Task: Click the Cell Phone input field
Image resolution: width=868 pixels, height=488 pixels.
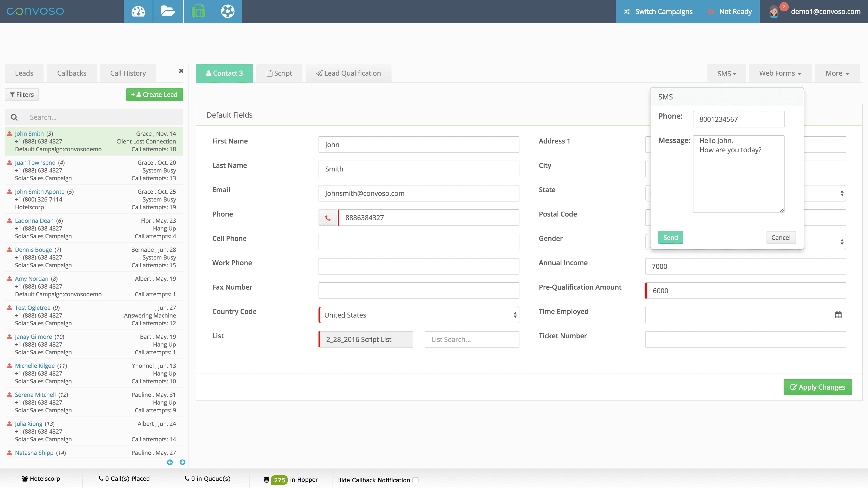Action: (418, 242)
